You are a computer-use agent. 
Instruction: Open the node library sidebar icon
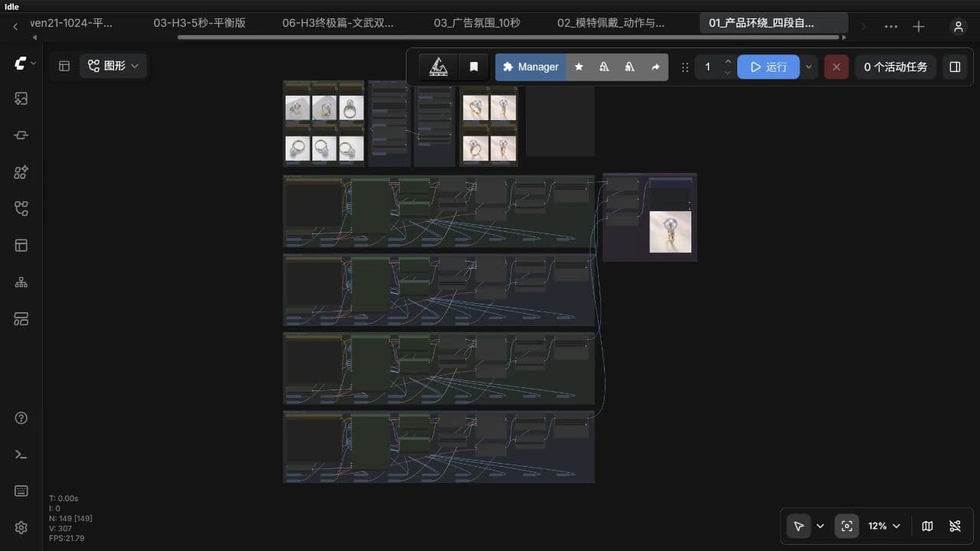click(x=21, y=172)
